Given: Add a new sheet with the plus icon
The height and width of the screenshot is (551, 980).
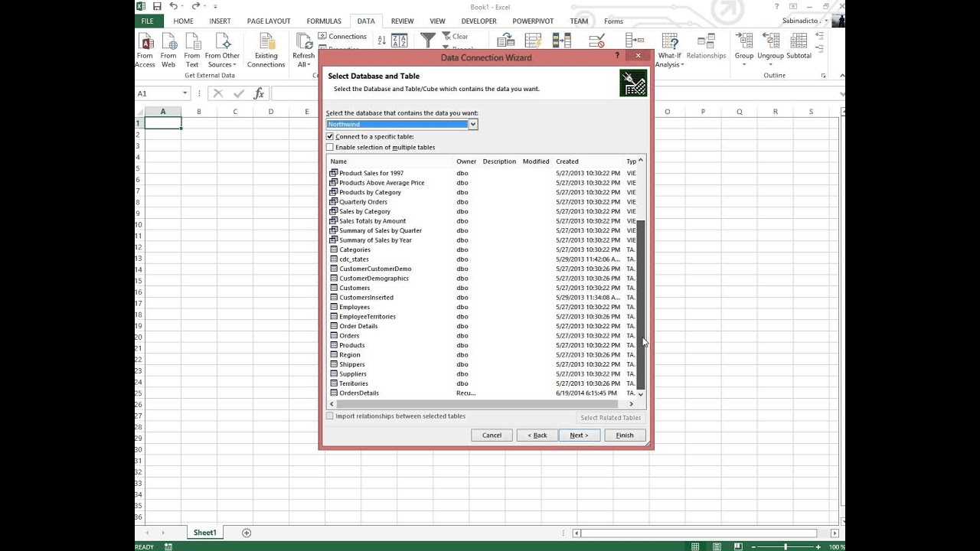Looking at the screenshot, I should point(247,533).
